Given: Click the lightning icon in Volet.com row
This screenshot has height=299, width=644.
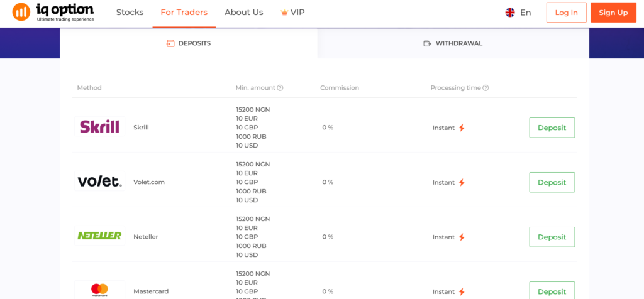Looking at the screenshot, I should tap(462, 183).
